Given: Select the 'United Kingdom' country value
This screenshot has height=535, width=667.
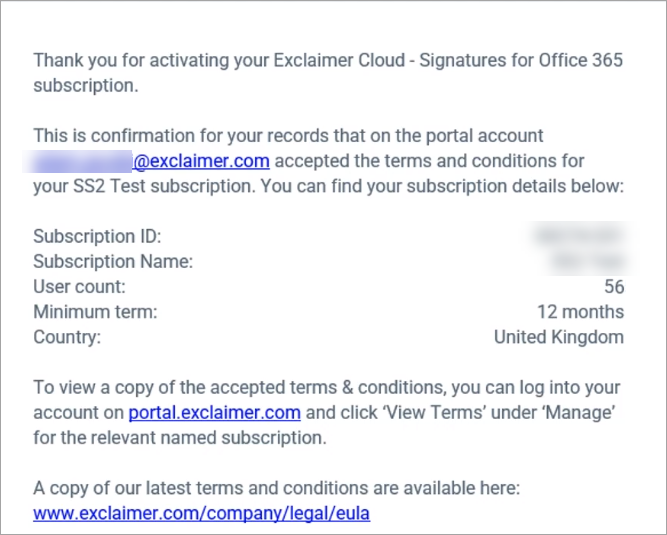Looking at the screenshot, I should pos(558,337).
